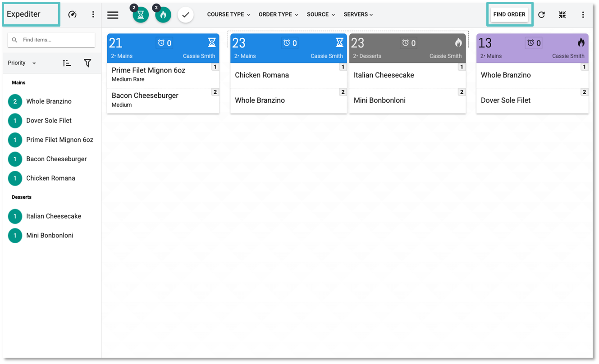Open the ORDER TYPE filter dropdown

point(278,14)
